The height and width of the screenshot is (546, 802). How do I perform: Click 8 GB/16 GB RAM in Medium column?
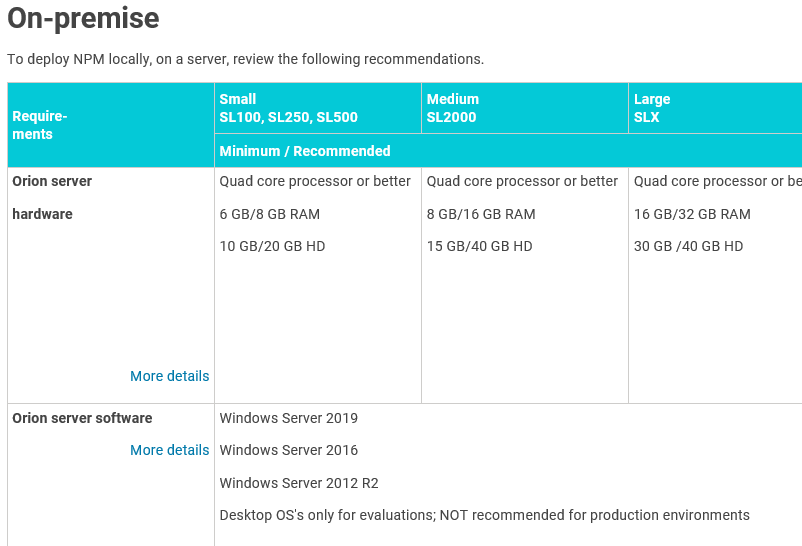click(481, 214)
